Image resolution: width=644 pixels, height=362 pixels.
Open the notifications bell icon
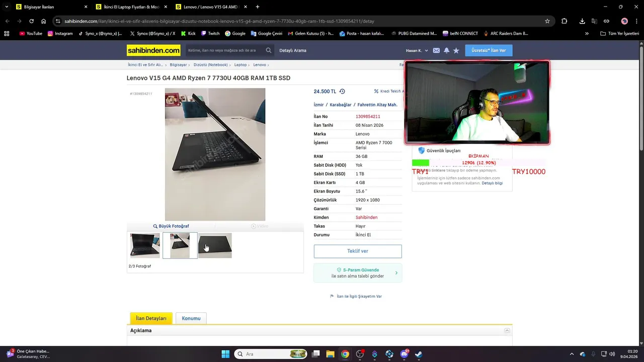[x=446, y=51]
